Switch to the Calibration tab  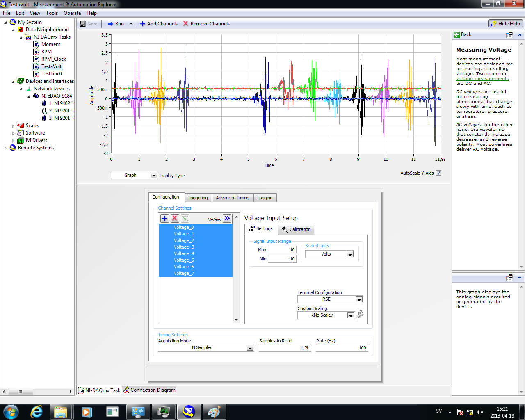(297, 230)
